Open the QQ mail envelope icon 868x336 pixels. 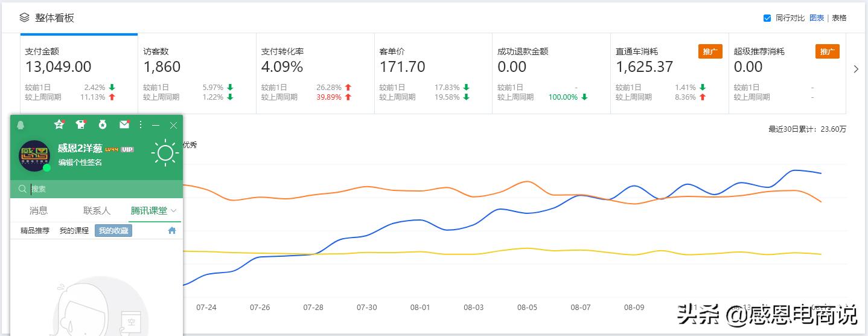124,124
